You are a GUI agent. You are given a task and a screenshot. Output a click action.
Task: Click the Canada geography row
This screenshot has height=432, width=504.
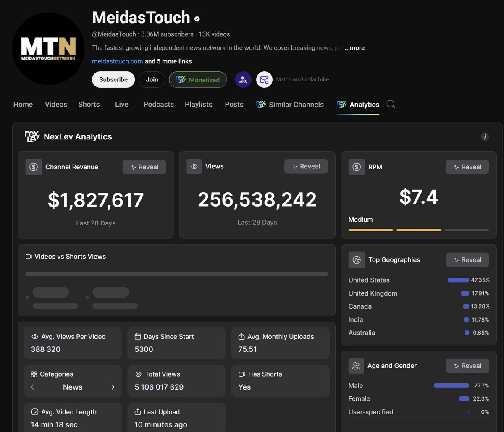coord(419,306)
